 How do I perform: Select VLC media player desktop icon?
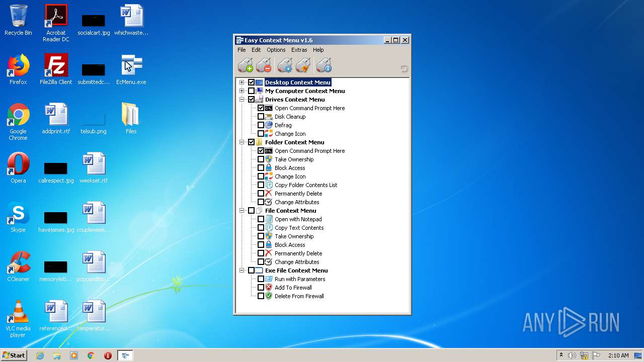pos(18,319)
